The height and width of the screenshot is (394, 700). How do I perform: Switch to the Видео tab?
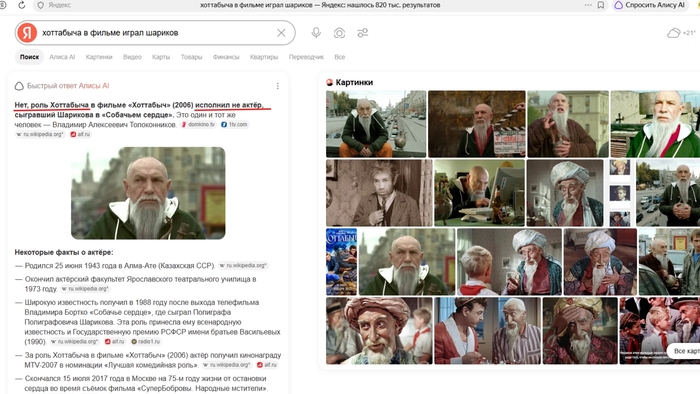point(132,57)
